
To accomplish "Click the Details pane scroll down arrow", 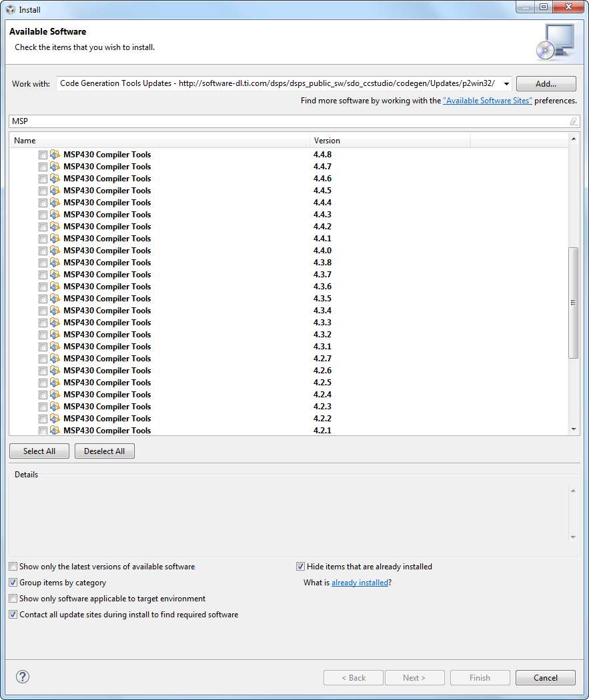I will coord(573,537).
